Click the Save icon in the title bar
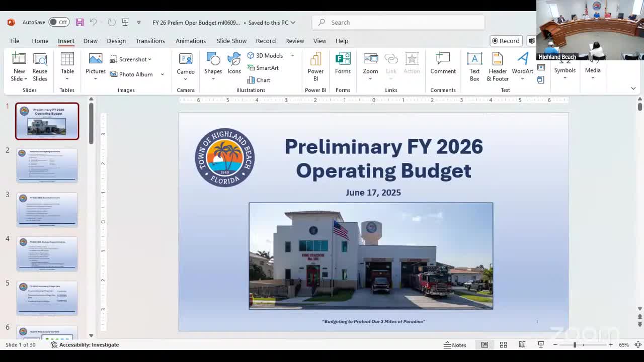Image resolution: width=644 pixels, height=362 pixels. [x=79, y=22]
